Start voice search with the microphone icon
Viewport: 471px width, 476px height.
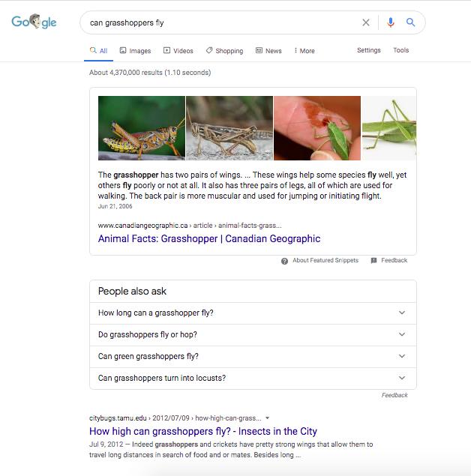pos(391,22)
